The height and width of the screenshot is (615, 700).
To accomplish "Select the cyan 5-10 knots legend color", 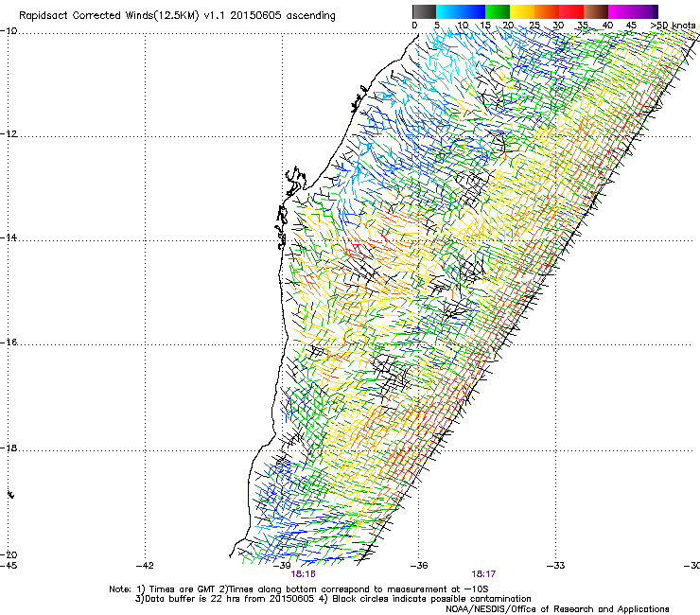I will [448, 11].
